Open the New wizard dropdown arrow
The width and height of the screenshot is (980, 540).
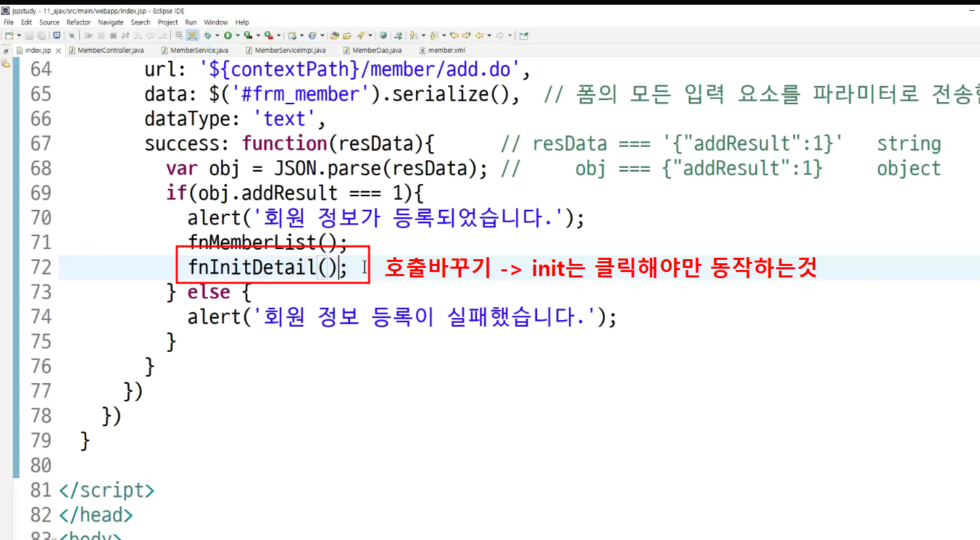[19, 35]
